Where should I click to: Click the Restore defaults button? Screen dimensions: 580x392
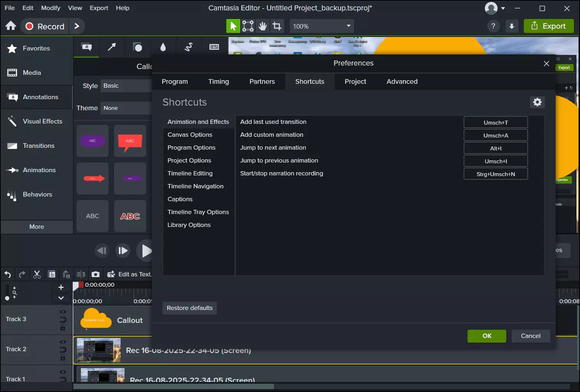coord(189,308)
